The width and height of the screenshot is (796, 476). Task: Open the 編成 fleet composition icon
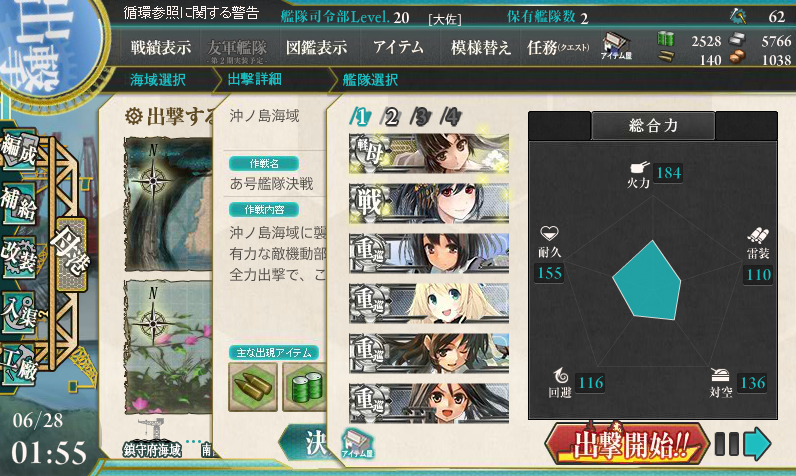(x=19, y=151)
